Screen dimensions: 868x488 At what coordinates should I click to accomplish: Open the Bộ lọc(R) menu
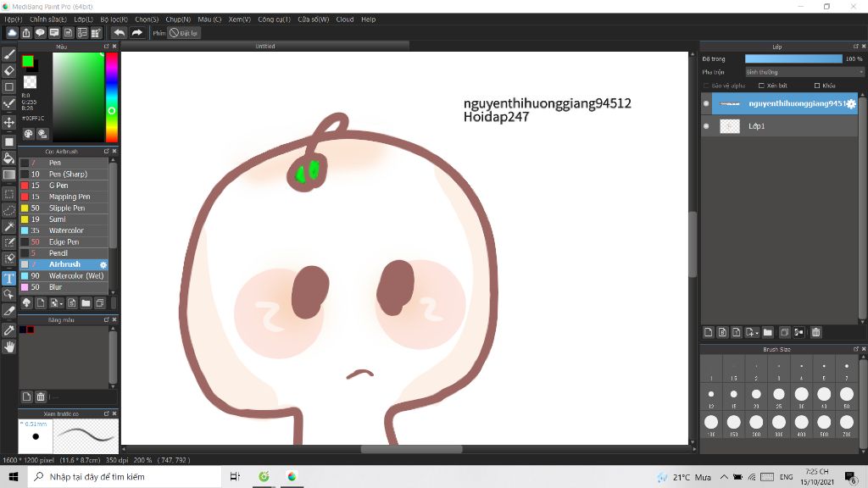(114, 19)
